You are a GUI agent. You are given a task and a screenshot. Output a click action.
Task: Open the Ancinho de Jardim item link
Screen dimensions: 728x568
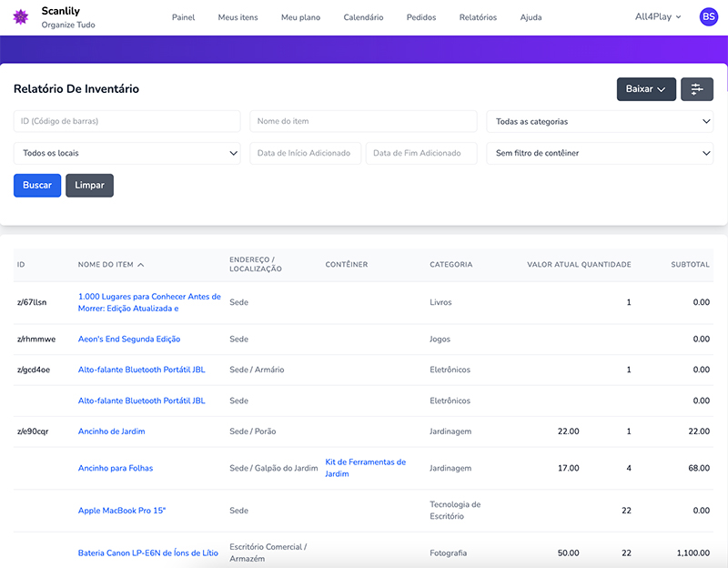coord(111,431)
